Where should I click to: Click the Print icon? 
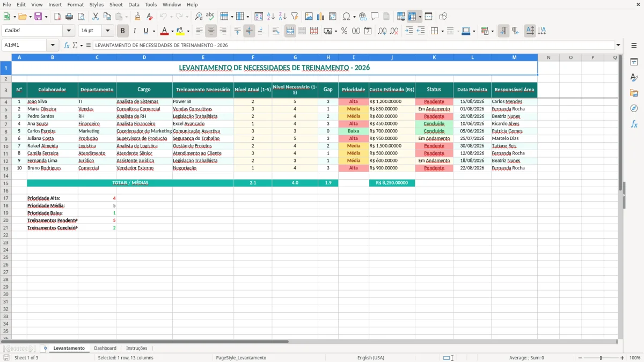click(x=69, y=17)
